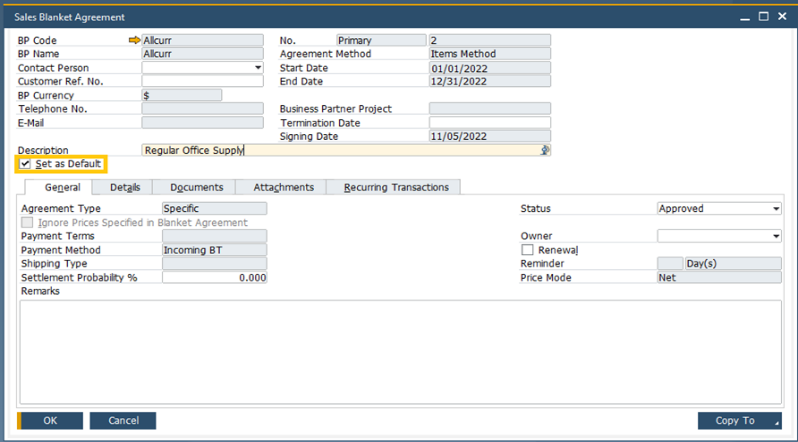The image size is (798, 442).
Task: Select the Attachments tab
Action: pyautogui.click(x=283, y=187)
